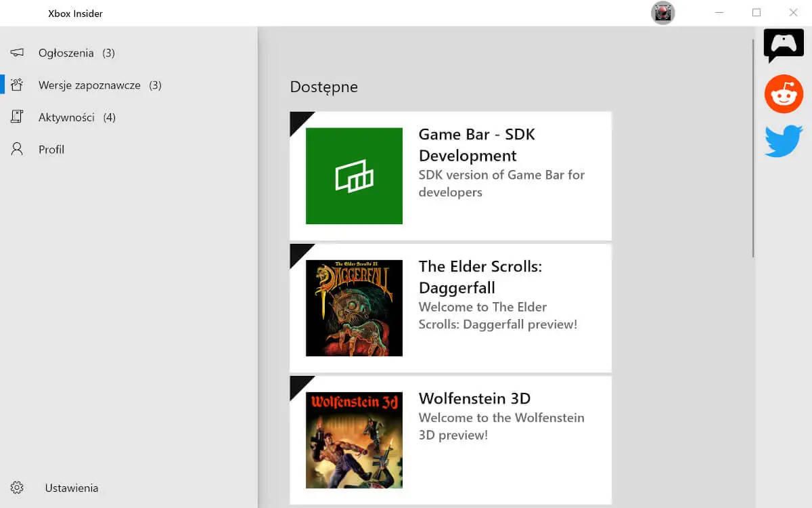This screenshot has height=508, width=812.
Task: Click the Ogłoszenia megaphone icon
Action: [16, 52]
